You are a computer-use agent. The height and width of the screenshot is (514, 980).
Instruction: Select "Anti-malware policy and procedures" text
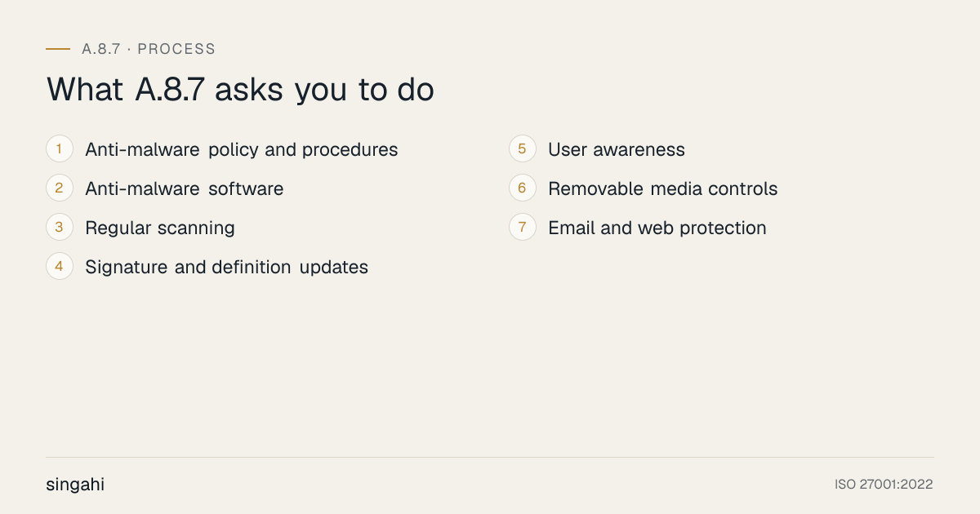click(242, 150)
